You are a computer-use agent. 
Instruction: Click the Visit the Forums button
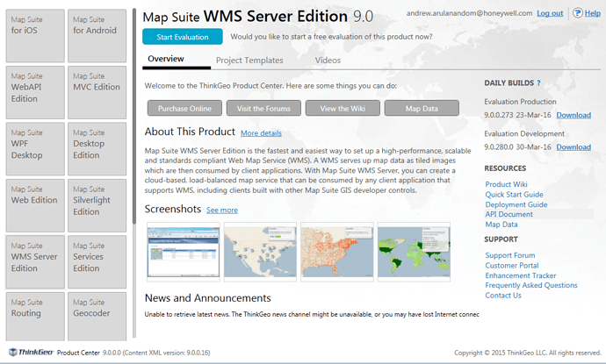(263, 109)
